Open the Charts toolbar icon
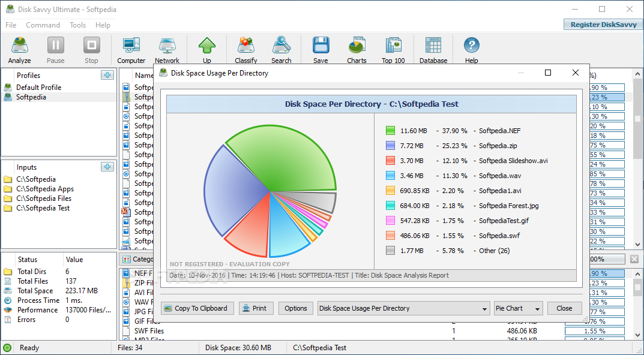644x355 pixels. 357,50
